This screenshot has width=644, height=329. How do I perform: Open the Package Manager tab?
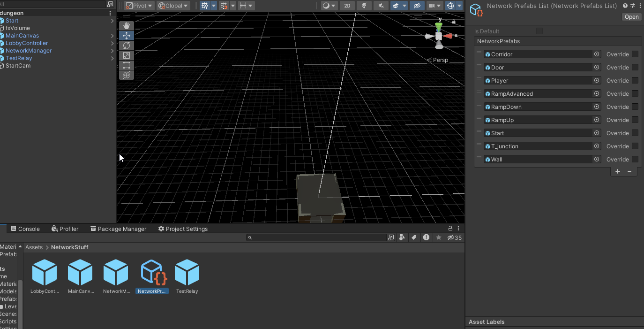pyautogui.click(x=118, y=229)
